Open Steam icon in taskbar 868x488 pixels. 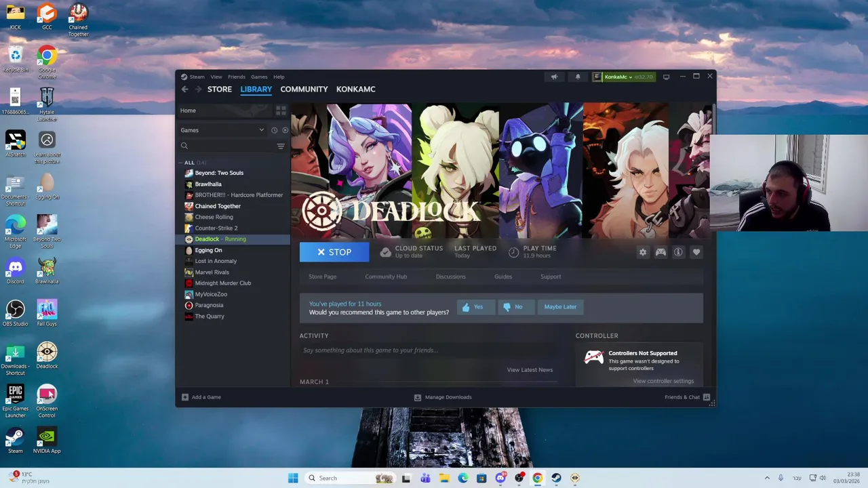tap(556, 478)
